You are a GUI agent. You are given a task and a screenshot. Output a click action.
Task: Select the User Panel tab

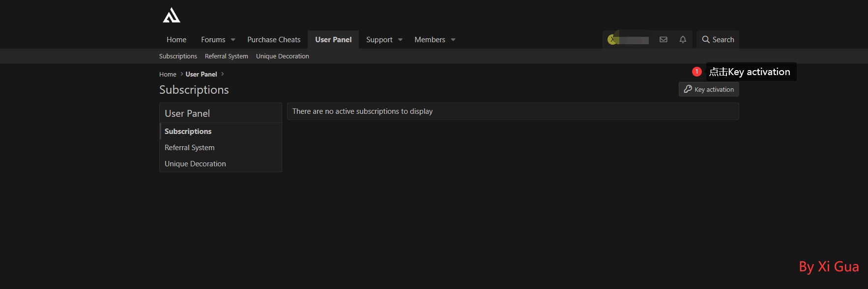[x=333, y=40]
